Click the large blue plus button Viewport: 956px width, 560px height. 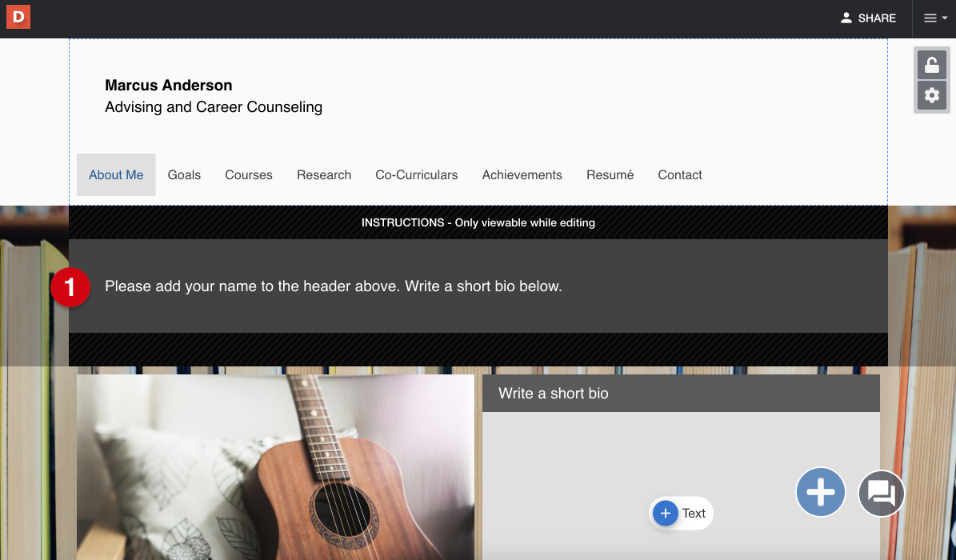821,492
